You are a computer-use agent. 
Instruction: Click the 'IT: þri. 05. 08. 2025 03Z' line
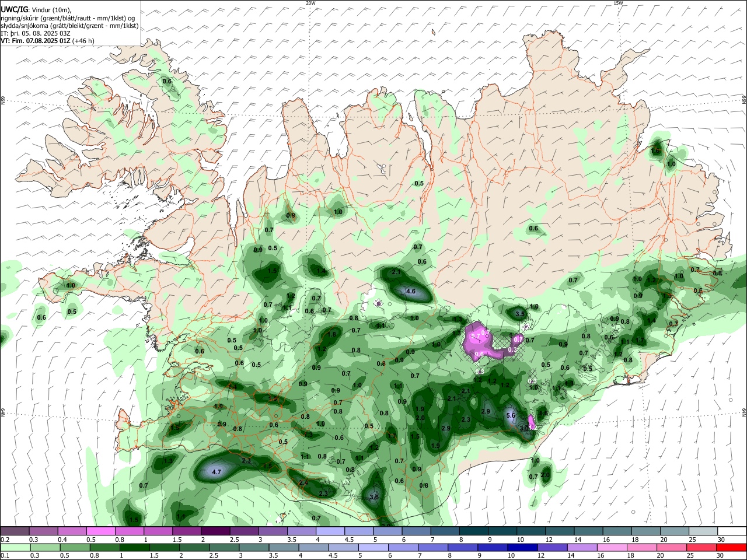(x=36, y=33)
